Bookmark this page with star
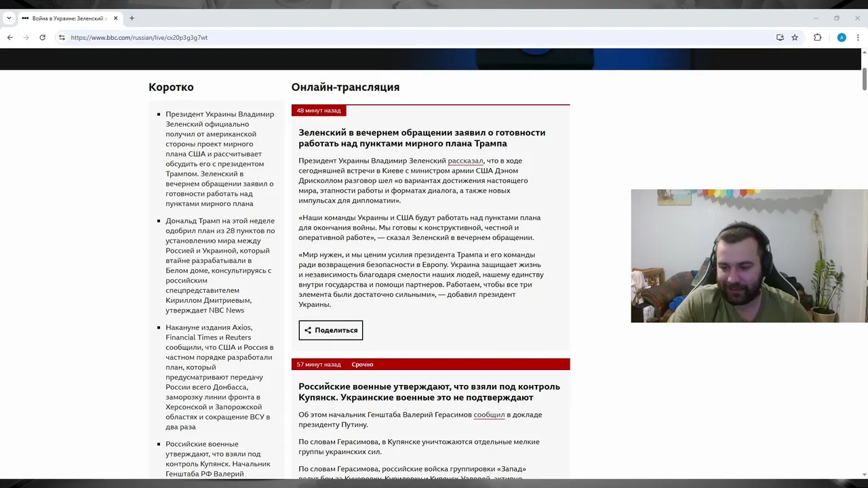The height and width of the screenshot is (488, 868). [x=795, y=37]
